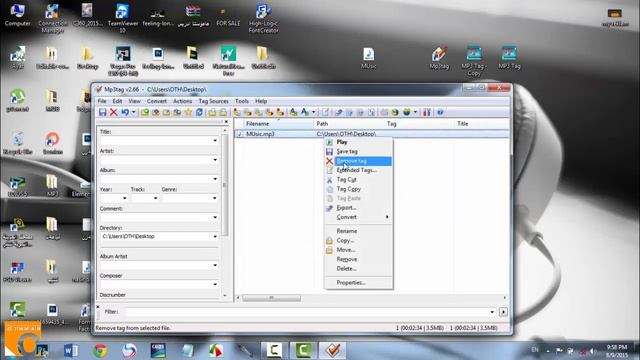The height and width of the screenshot is (360, 640).
Task: Expand the Convert submenu in context menu
Action: tap(358, 217)
